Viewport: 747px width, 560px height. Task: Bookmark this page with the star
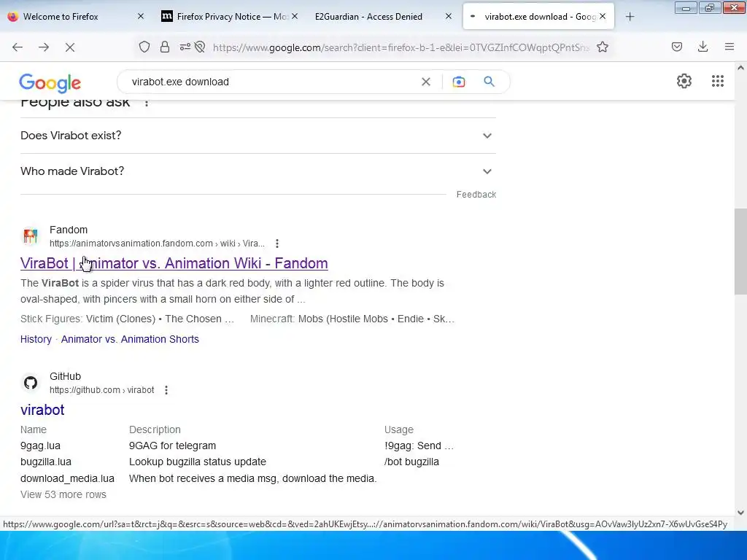click(x=603, y=47)
